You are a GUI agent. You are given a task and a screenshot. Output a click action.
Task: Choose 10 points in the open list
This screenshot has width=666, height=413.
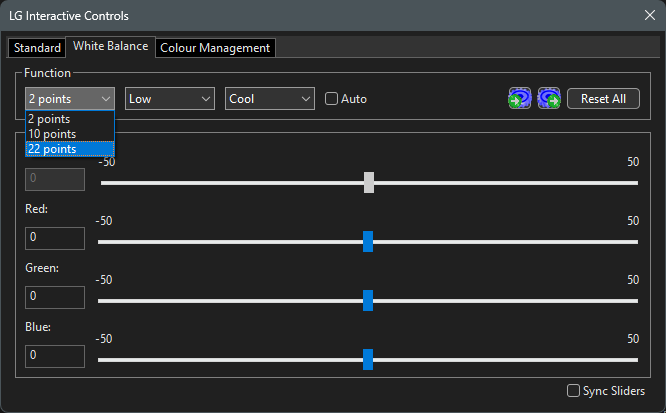click(x=70, y=134)
